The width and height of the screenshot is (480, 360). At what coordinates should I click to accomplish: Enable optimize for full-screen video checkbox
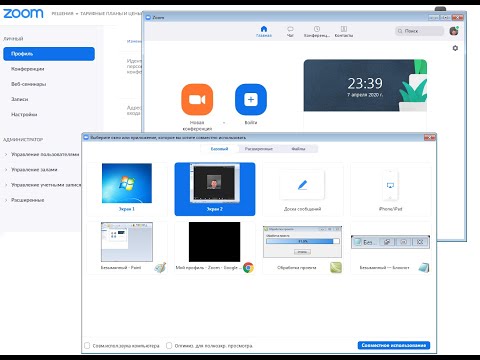[169, 346]
